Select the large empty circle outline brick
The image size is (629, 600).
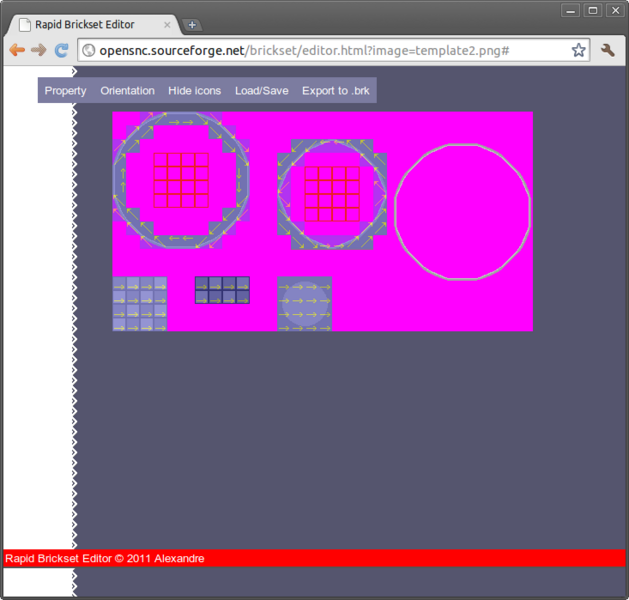coord(463,211)
